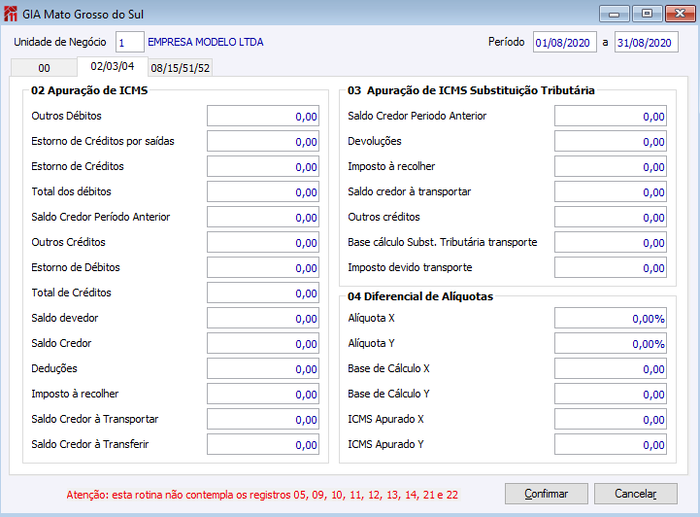
Task: Click the Imposto devido transporte field
Action: [610, 268]
